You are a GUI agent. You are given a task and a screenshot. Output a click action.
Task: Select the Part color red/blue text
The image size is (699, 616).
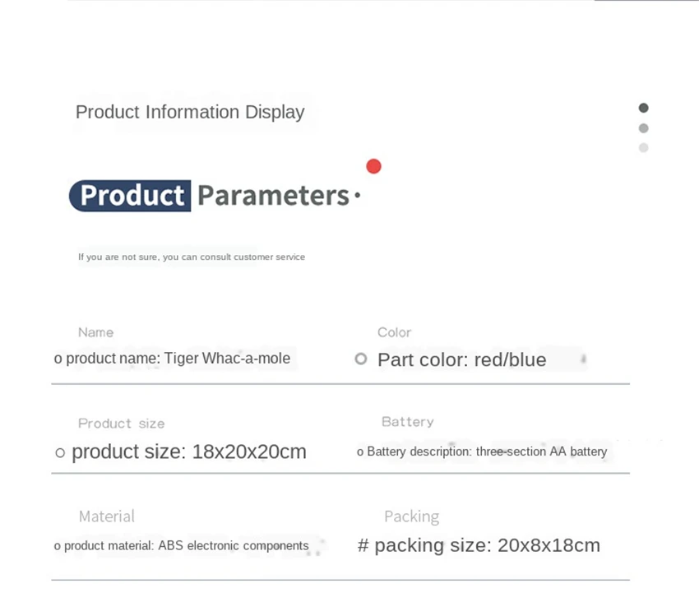(x=461, y=359)
